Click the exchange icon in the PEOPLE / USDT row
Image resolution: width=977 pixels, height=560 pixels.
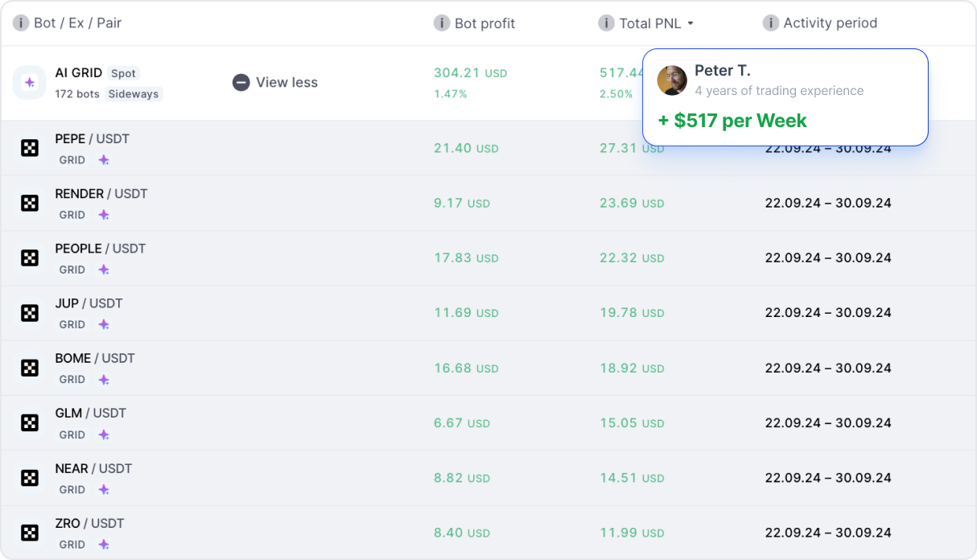click(x=30, y=258)
